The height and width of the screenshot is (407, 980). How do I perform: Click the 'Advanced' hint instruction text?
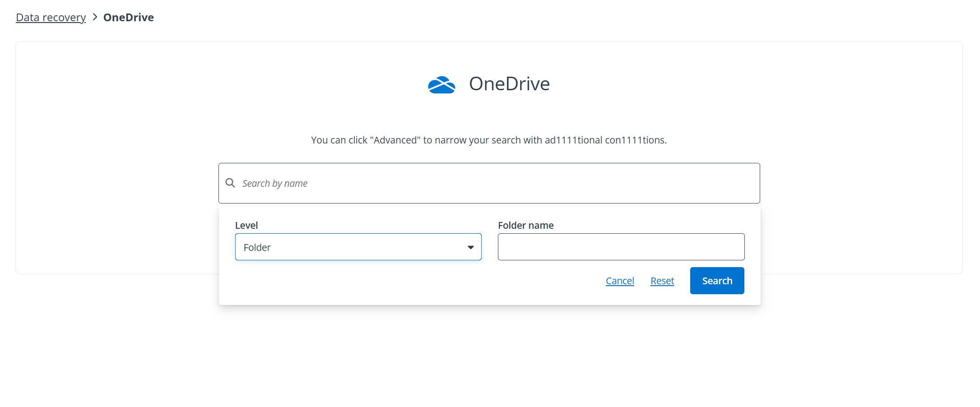(488, 140)
